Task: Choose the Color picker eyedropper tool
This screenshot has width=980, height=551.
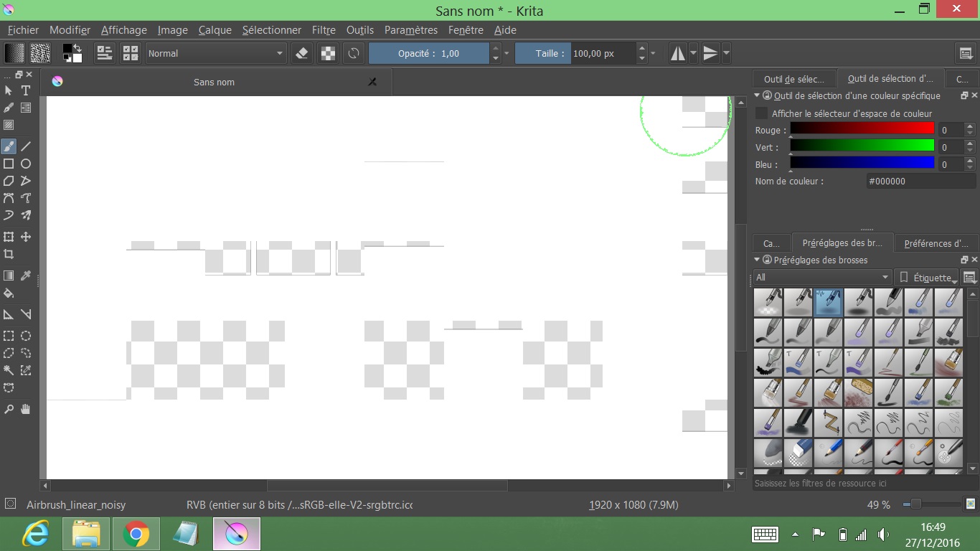Action: [x=26, y=275]
